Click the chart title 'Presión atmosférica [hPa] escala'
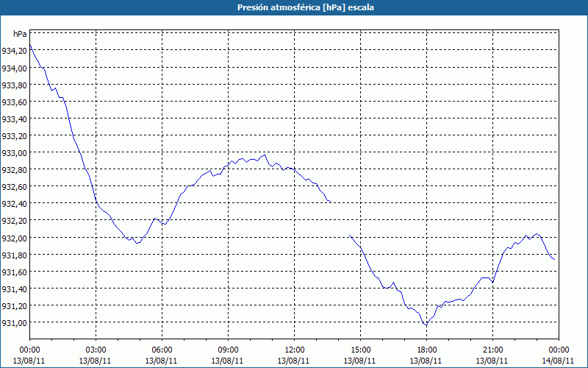588x368 pixels. click(306, 7)
